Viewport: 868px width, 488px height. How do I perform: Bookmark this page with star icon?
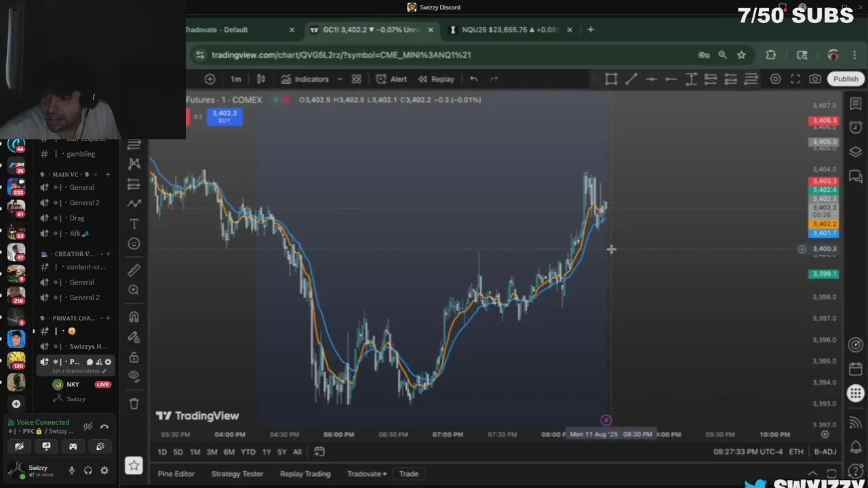(x=741, y=55)
